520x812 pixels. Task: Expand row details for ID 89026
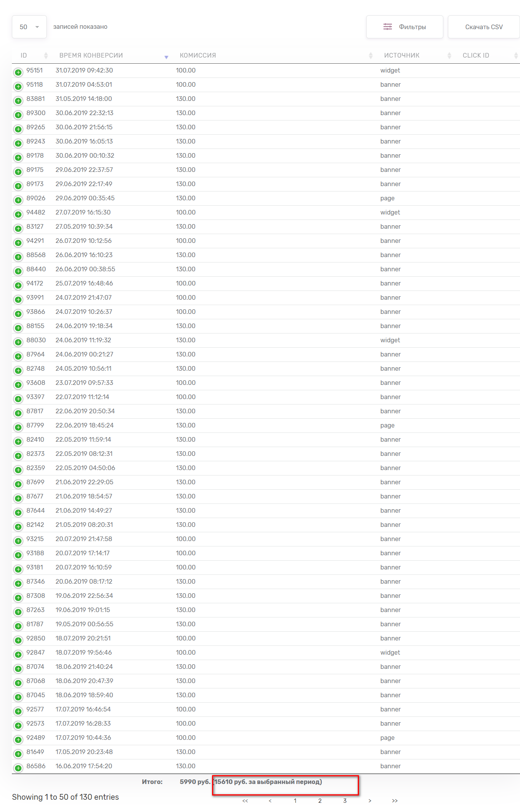tap(18, 200)
